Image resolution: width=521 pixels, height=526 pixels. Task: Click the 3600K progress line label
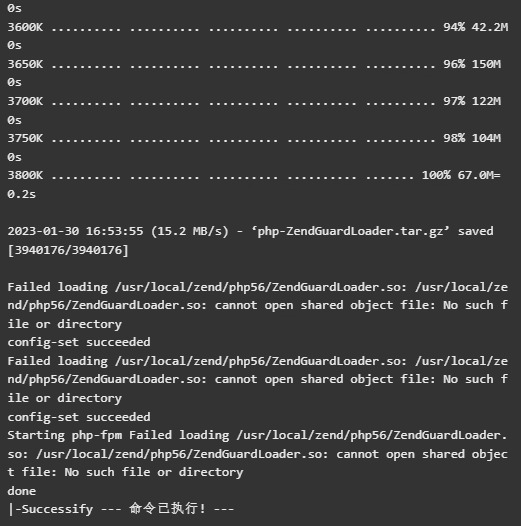[25, 27]
